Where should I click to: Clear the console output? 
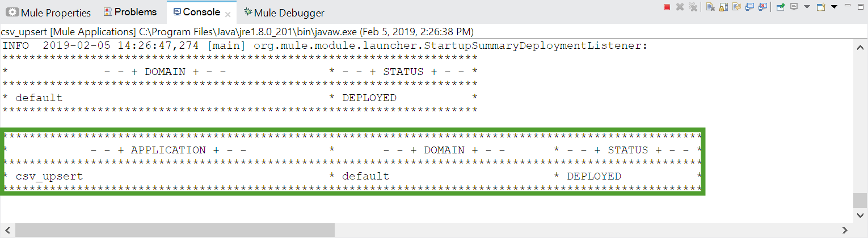[710, 7]
